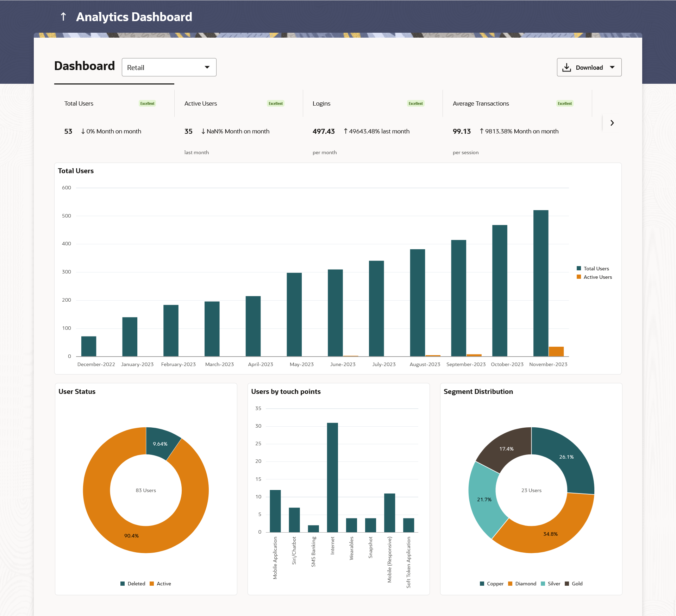Screen dimensions: 676x616
Task: Click the download tray icon
Action: coord(567,68)
